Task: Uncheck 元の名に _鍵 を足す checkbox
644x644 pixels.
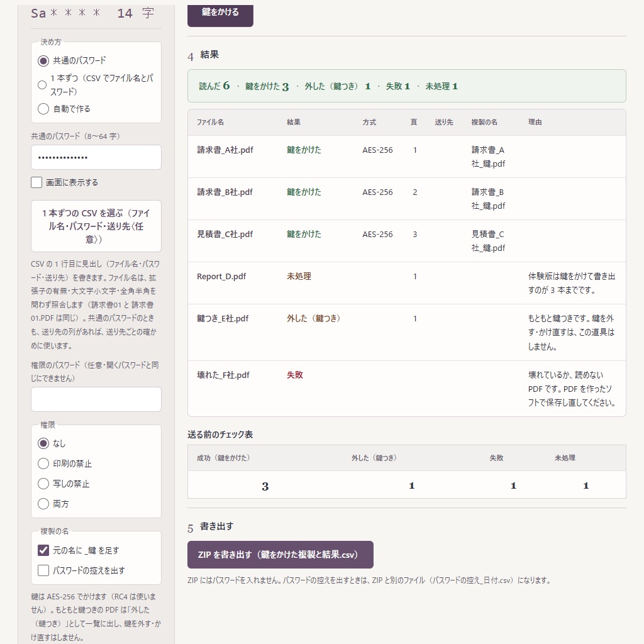Action: coord(43,550)
